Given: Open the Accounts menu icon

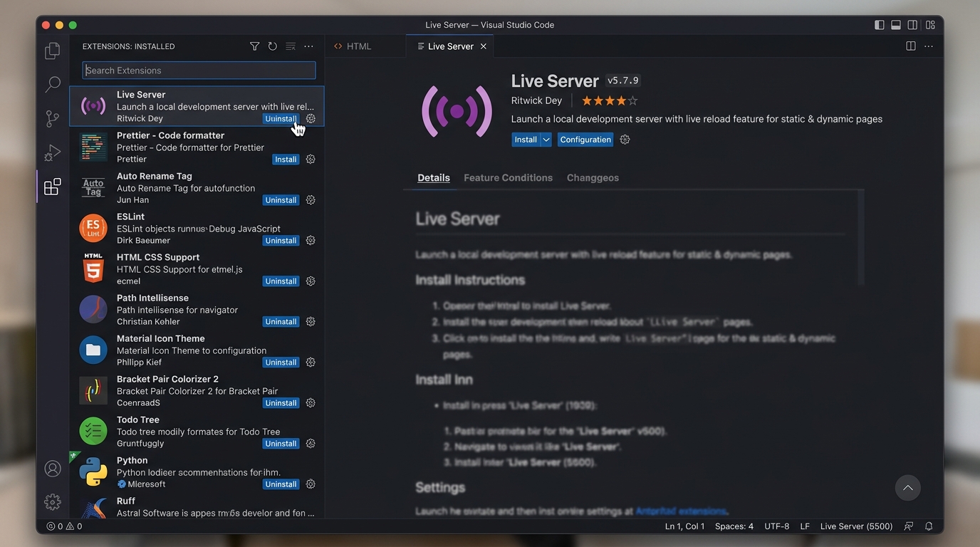Looking at the screenshot, I should pyautogui.click(x=53, y=469).
